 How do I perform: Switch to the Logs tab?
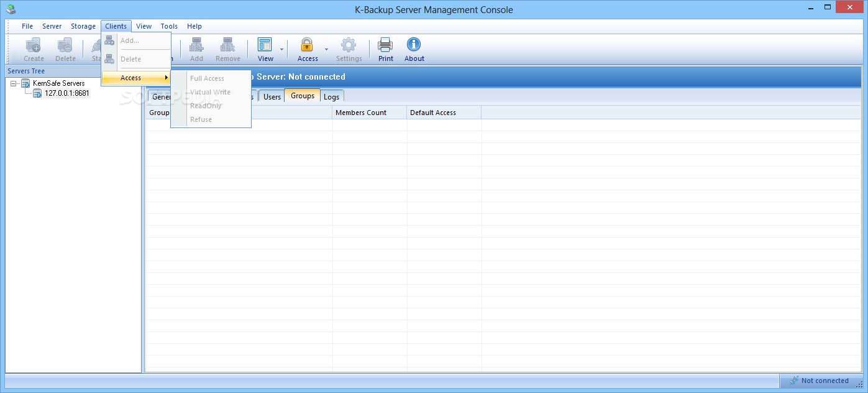click(x=332, y=96)
